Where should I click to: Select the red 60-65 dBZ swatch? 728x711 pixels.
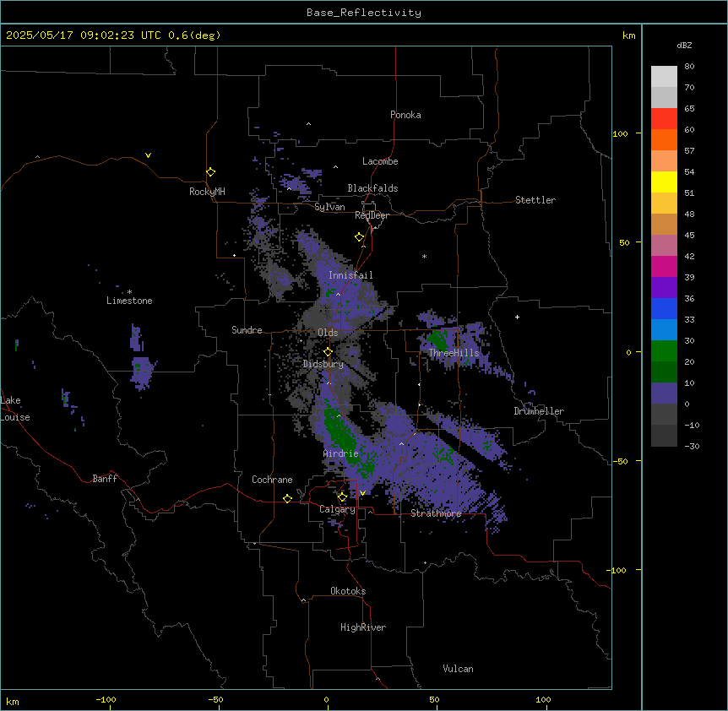(664, 119)
